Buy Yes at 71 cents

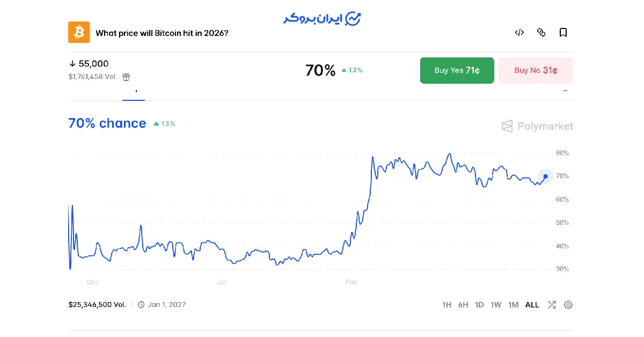[x=457, y=70]
